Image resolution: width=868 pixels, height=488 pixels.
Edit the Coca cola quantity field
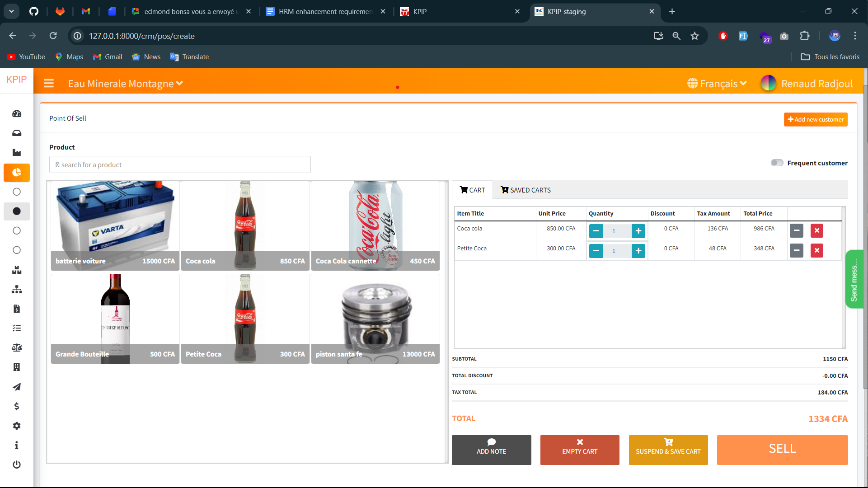[x=617, y=231]
